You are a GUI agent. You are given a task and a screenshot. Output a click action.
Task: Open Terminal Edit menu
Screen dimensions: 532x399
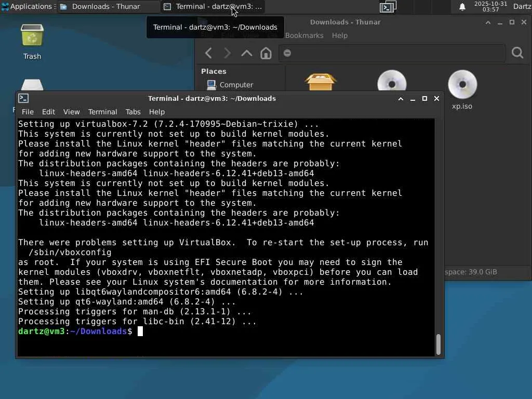pyautogui.click(x=48, y=112)
